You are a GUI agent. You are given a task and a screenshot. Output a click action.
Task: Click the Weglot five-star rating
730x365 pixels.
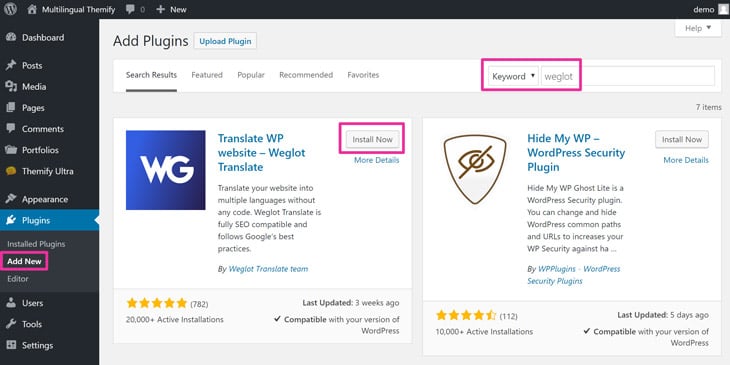pos(156,304)
